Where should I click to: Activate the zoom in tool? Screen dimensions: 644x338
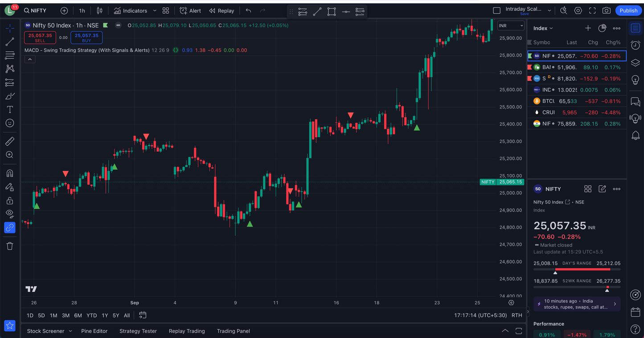10,155
